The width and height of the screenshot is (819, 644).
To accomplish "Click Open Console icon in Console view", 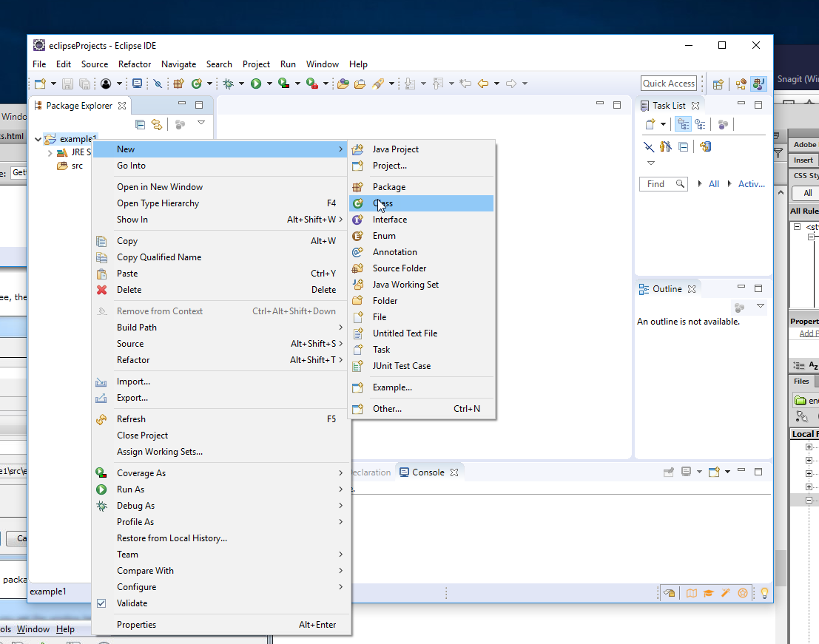I will [714, 472].
